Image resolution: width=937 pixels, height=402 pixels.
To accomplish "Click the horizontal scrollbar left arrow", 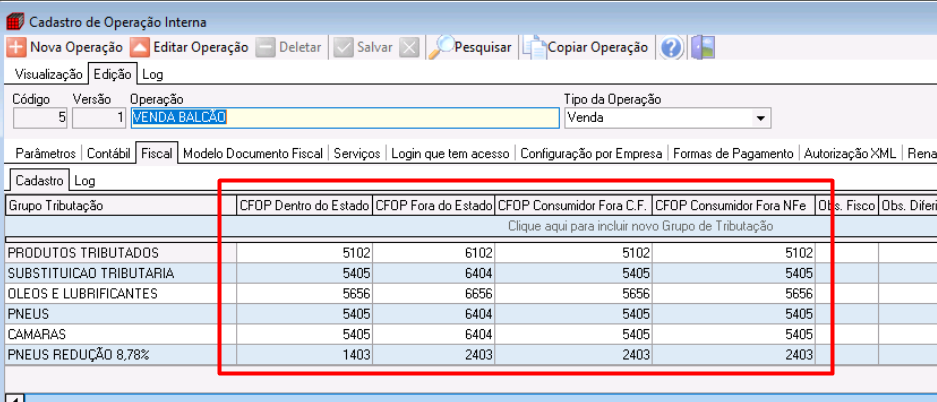I will tap(14, 398).
